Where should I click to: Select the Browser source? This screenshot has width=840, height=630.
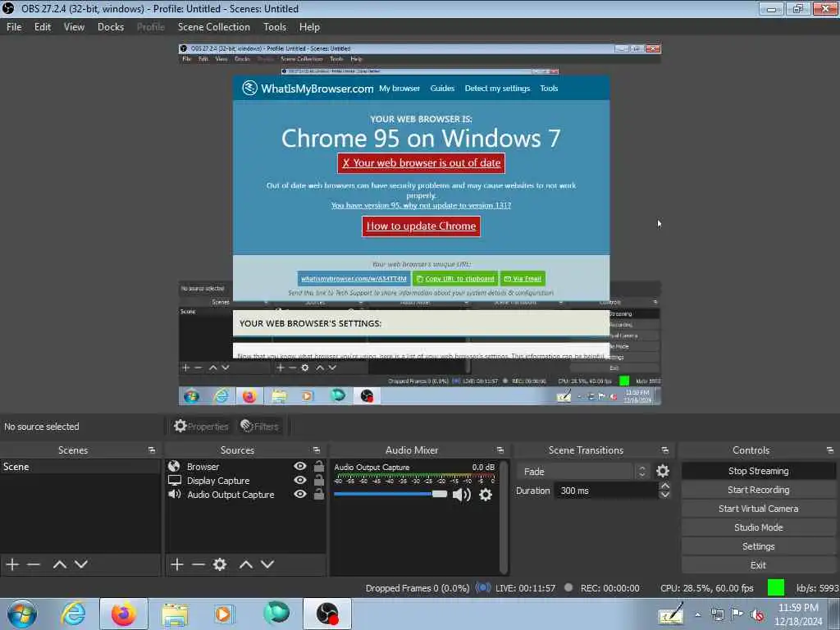click(203, 467)
